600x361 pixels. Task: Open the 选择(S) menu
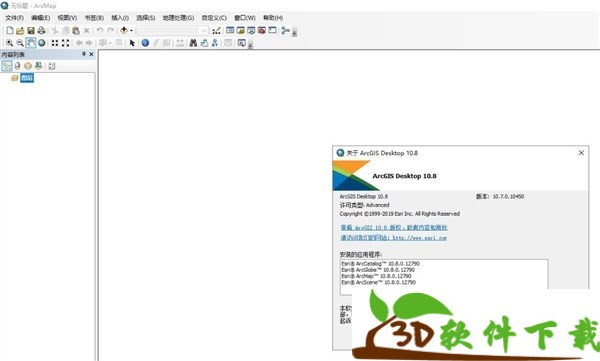pyautogui.click(x=146, y=18)
